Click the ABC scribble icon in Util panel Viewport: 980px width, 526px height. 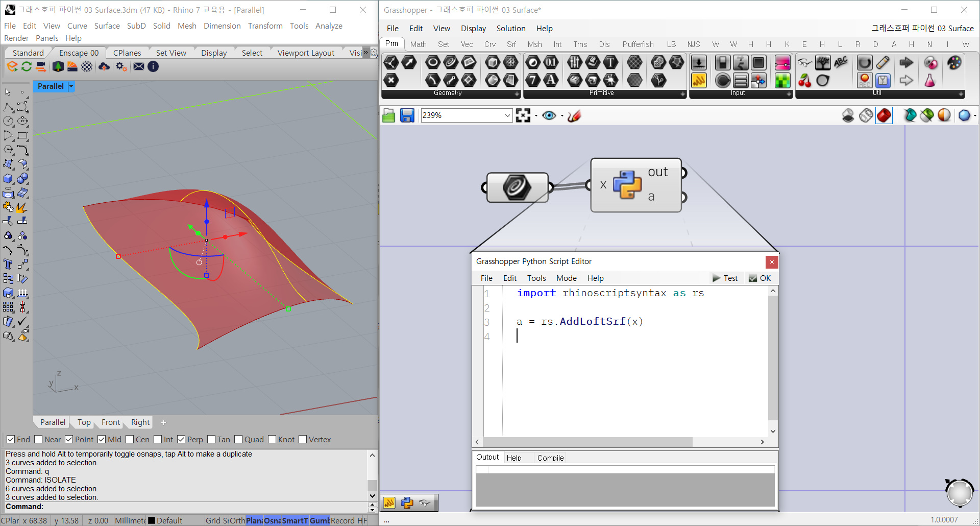841,62
